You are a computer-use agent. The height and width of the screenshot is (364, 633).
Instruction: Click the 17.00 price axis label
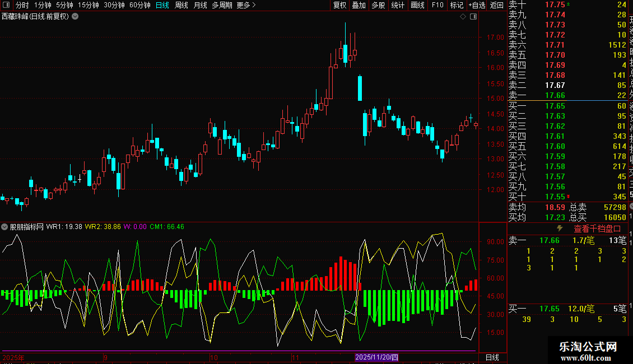495,37
